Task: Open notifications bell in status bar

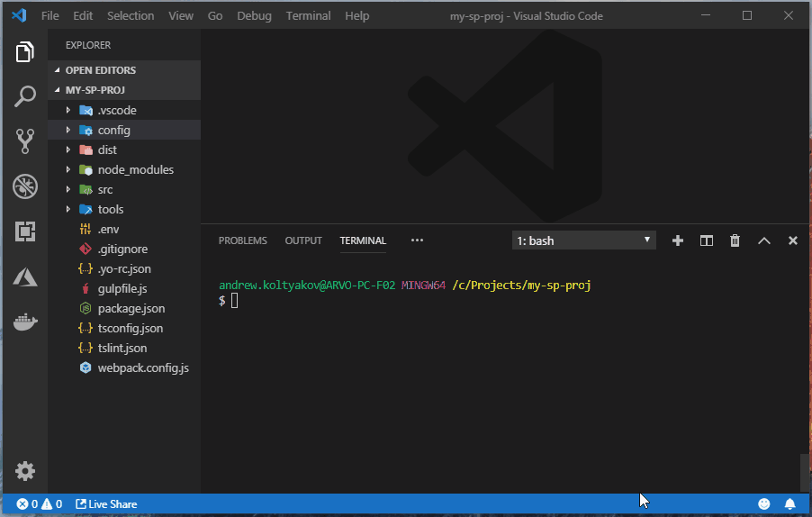Action: click(789, 503)
